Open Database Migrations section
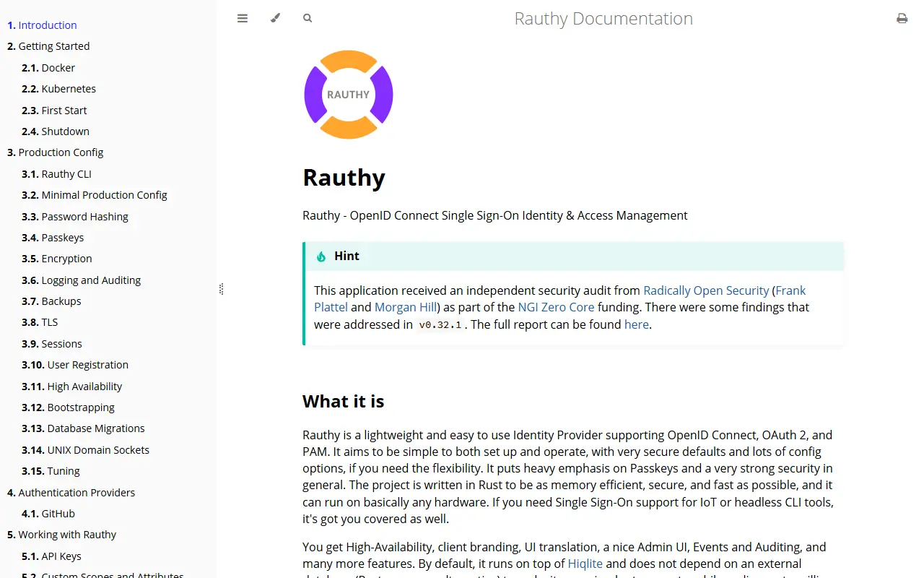924x578 pixels. 83,428
